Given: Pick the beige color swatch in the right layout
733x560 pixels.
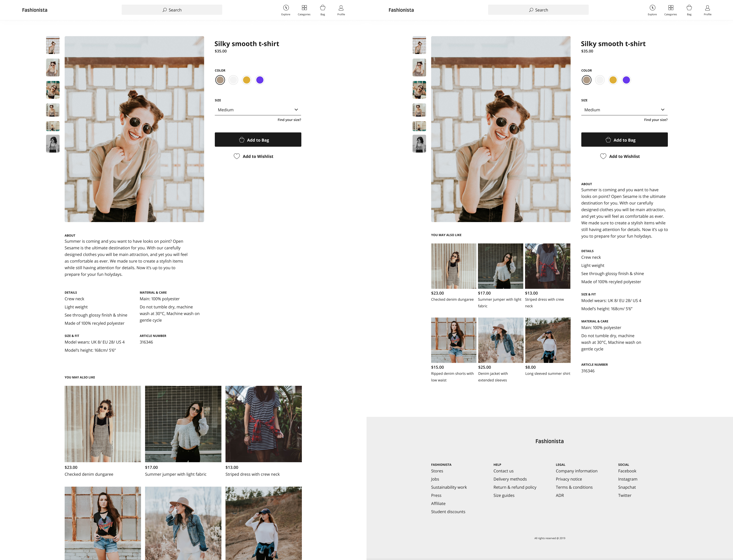Looking at the screenshot, I should [x=586, y=80].
